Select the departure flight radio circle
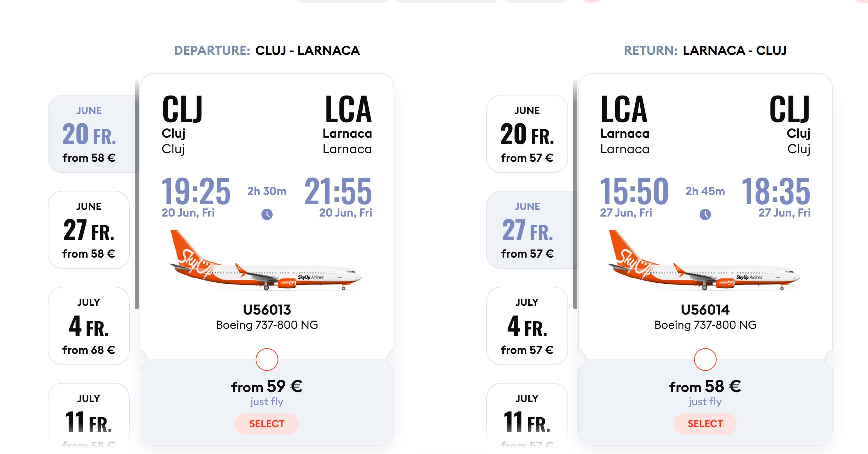868x454 pixels. 267,360
